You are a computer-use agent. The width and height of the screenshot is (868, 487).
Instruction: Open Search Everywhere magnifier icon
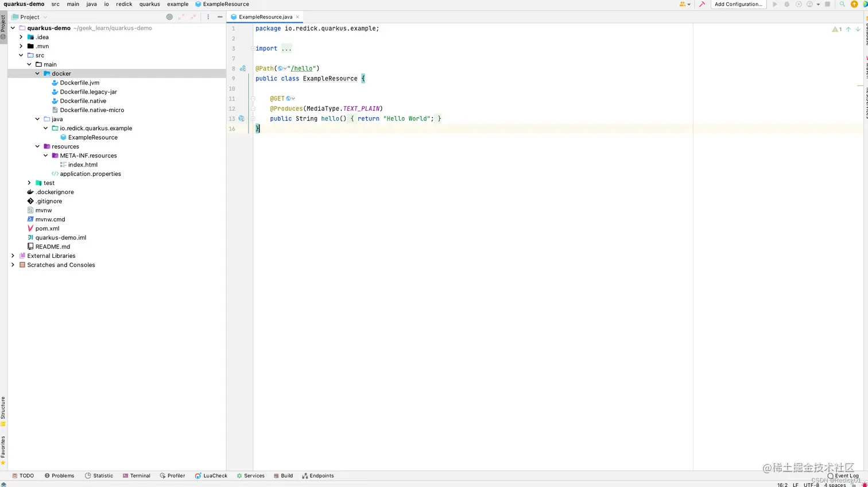pos(842,4)
